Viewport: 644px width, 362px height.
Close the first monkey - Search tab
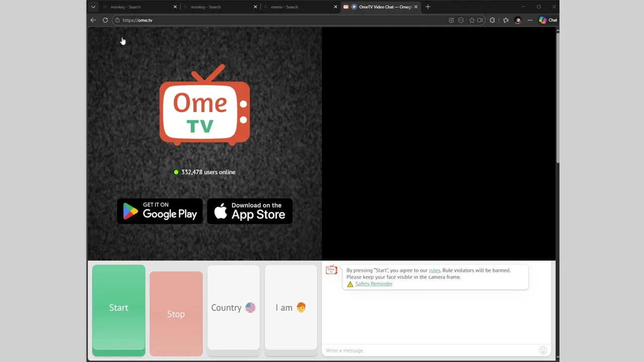click(x=175, y=7)
